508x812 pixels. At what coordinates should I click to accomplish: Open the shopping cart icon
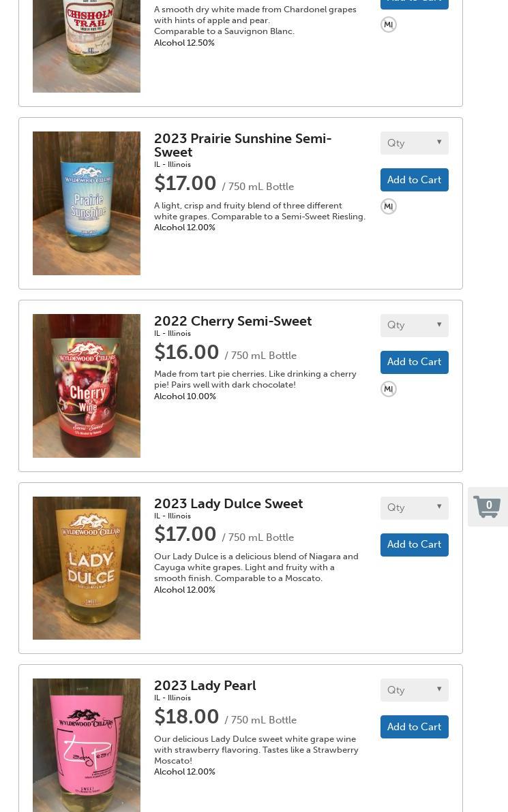tap(487, 507)
